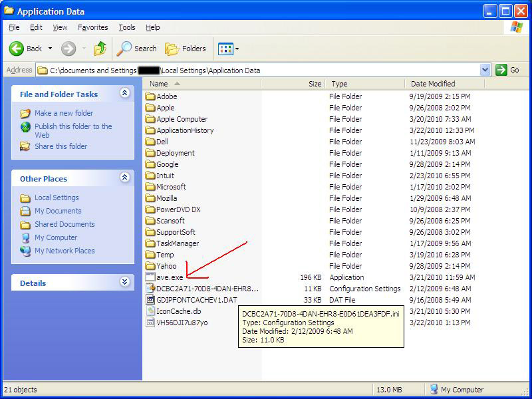Sort by Date Modified column header
Screen dimensions: 532x399
tap(445, 84)
